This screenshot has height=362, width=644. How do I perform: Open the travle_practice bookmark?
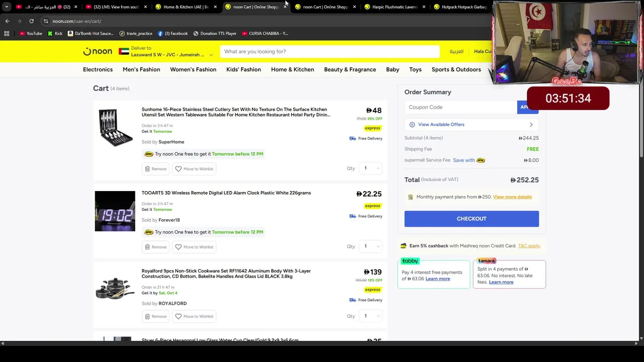click(x=136, y=34)
